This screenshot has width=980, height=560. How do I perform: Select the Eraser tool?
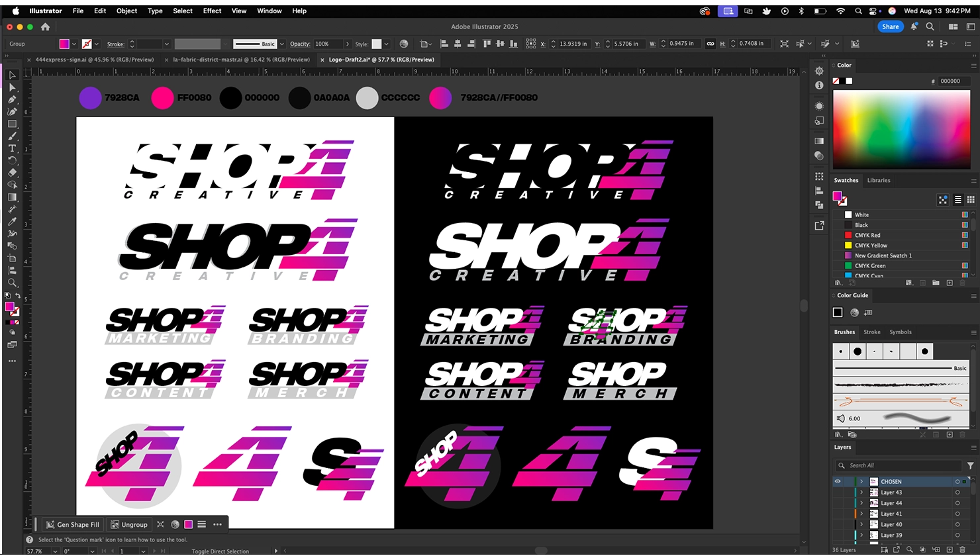tap(12, 173)
